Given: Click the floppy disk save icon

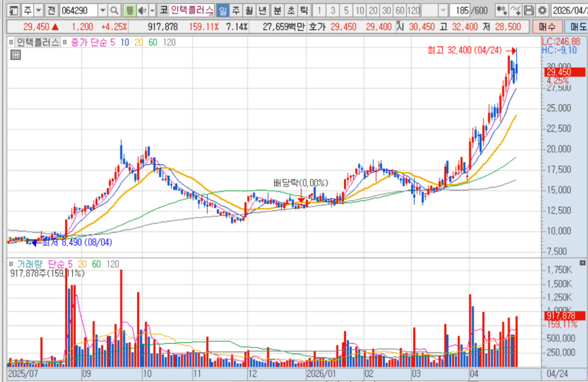Looking at the screenshot, I should (x=528, y=10).
